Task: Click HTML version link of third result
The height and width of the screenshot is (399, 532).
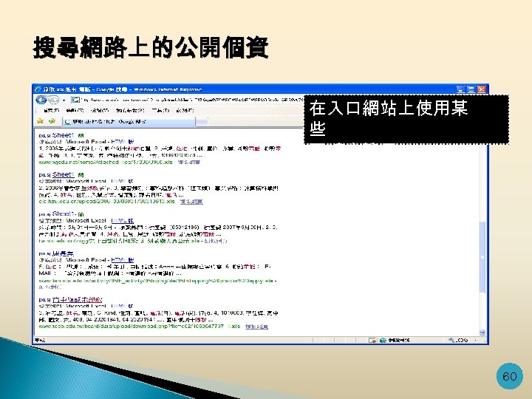Action: coord(122,220)
